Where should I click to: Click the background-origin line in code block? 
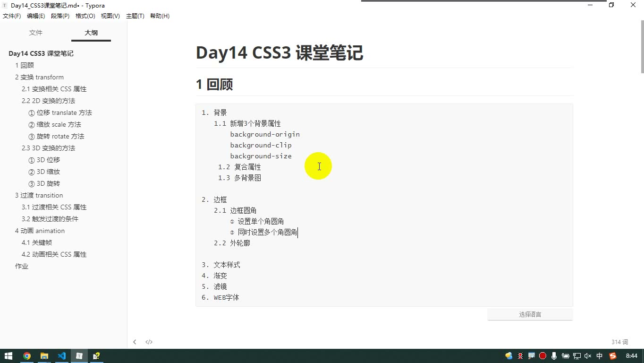265,134
